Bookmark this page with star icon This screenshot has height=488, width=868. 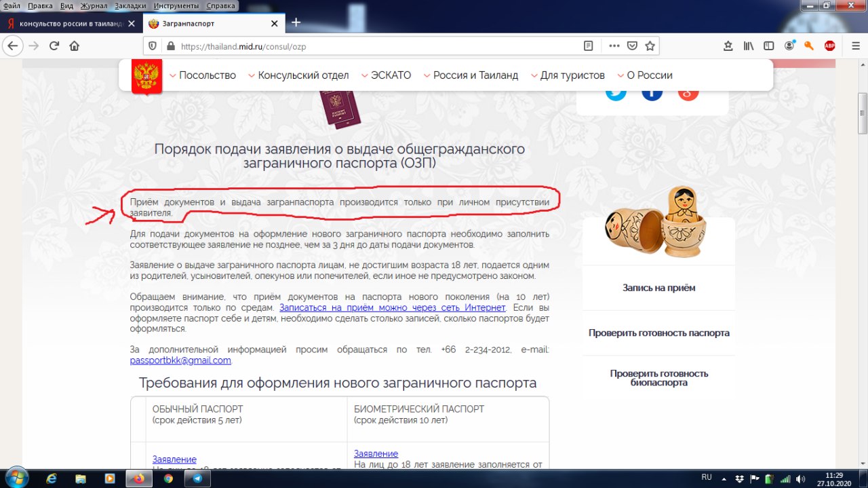[650, 46]
